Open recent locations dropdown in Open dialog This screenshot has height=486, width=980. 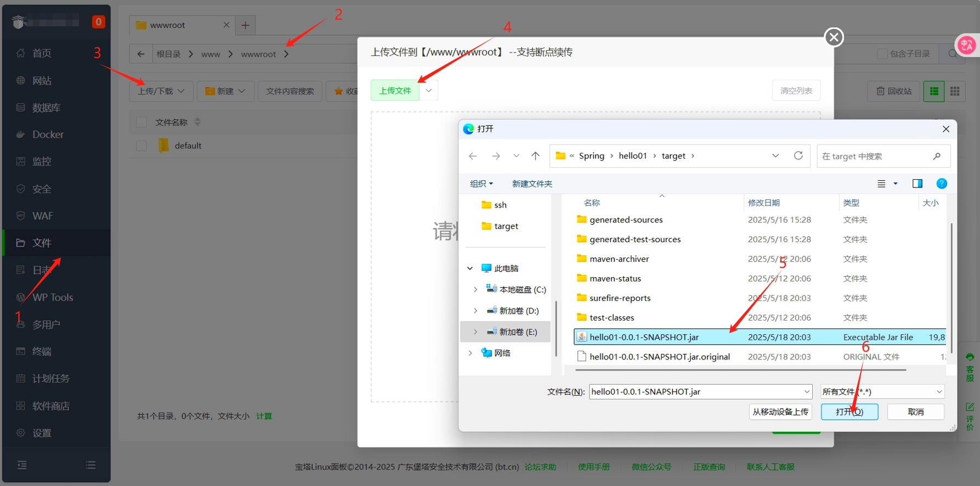coord(516,156)
